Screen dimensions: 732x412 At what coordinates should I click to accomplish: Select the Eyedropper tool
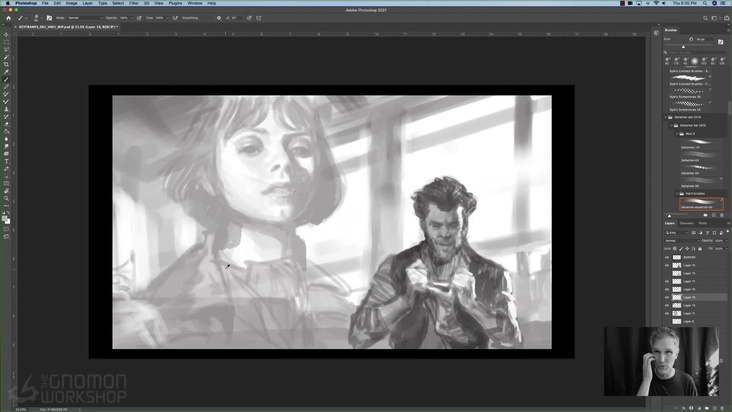coord(6,72)
